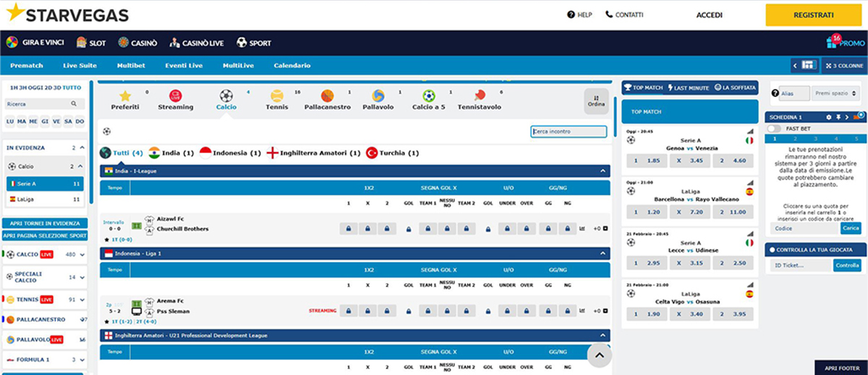The height and width of the screenshot is (375, 868).
Task: Select day filter ME
Action: pyautogui.click(x=33, y=121)
